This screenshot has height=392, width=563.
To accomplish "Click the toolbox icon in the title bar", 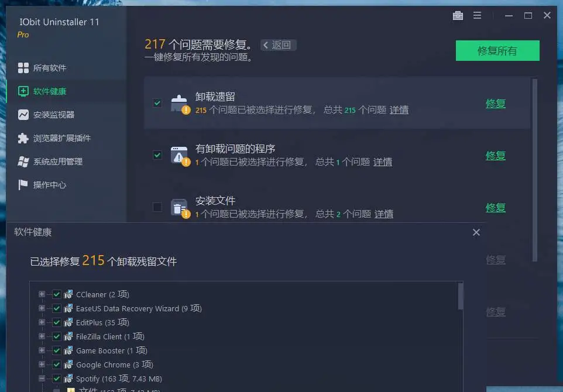I will click(x=458, y=16).
